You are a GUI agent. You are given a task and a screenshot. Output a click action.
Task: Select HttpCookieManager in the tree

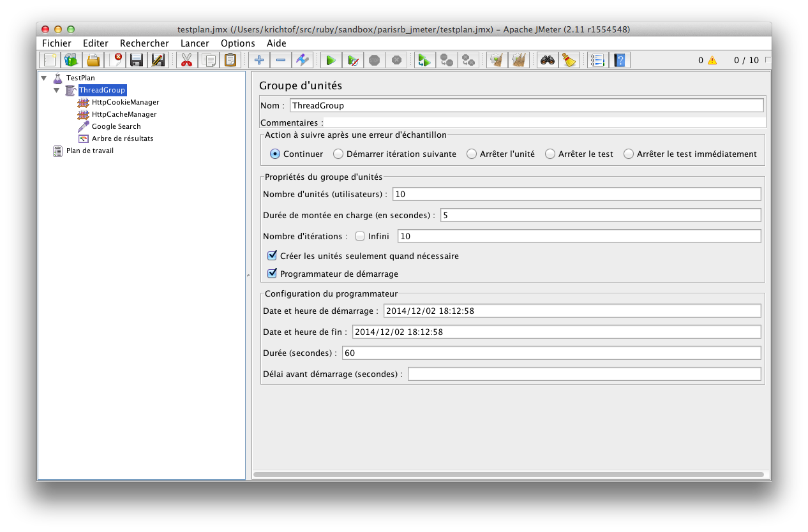click(125, 102)
